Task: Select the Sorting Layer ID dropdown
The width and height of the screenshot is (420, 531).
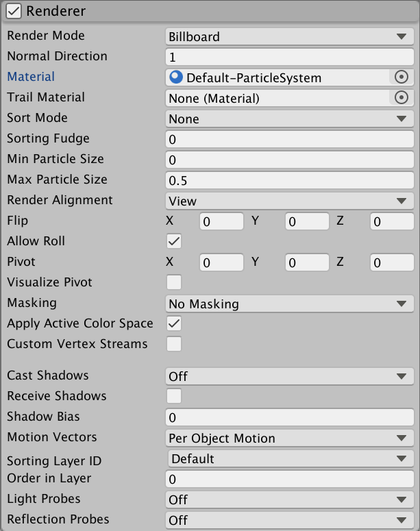Action: pos(289,458)
